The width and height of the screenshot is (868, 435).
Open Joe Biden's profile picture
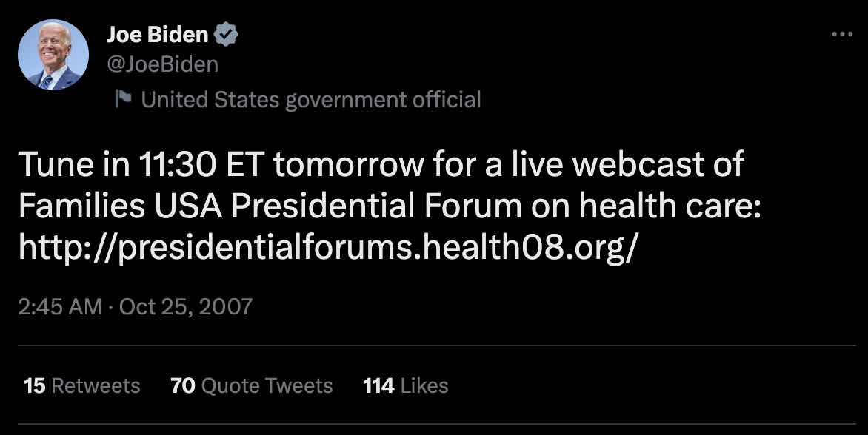pos(53,55)
